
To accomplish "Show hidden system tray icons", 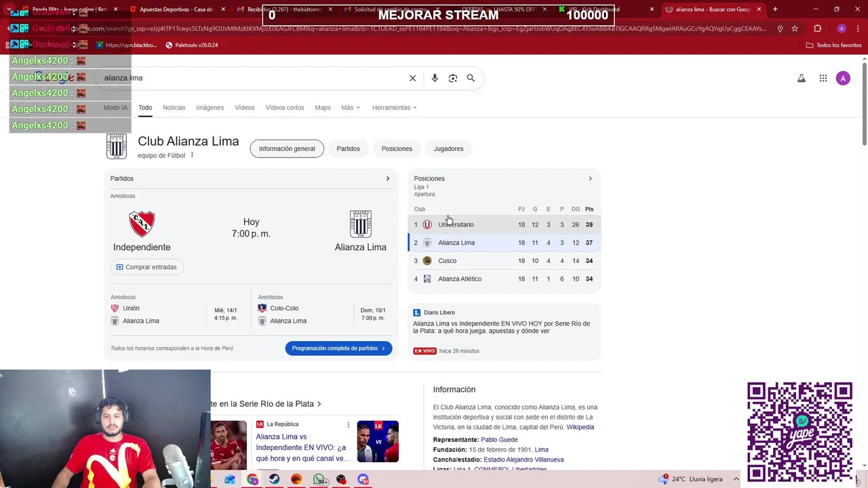I will [736, 479].
